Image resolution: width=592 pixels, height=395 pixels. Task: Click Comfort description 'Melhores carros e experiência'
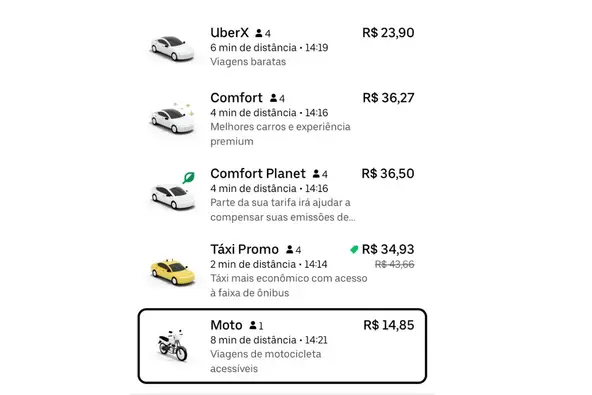(280, 127)
